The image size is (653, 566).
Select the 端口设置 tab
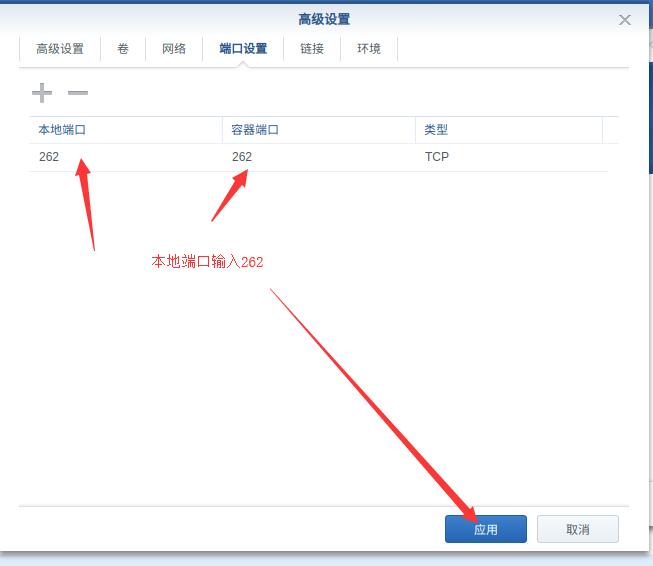[243, 48]
